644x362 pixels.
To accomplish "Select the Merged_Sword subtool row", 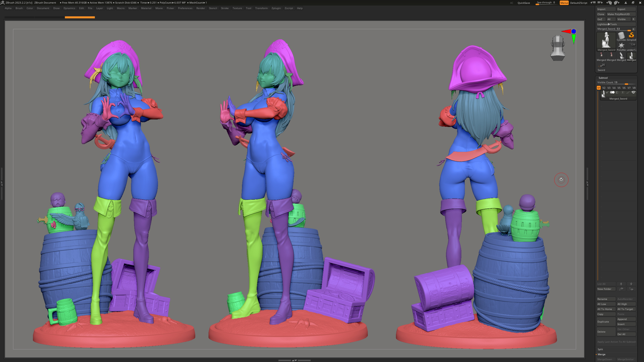I will point(618,95).
